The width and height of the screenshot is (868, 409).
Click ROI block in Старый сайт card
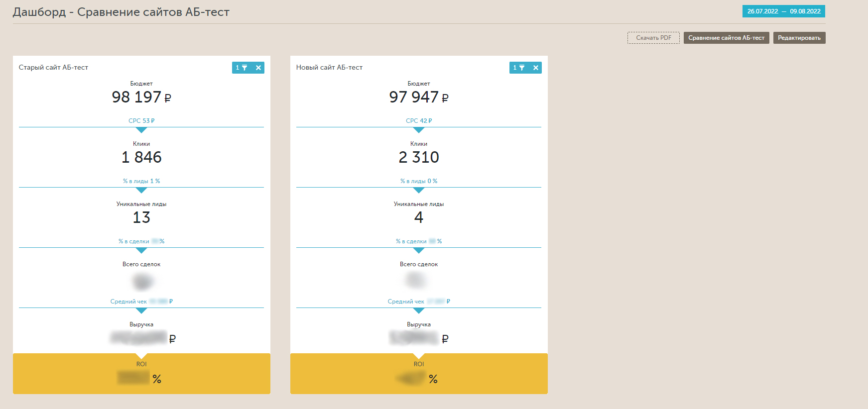point(141,374)
